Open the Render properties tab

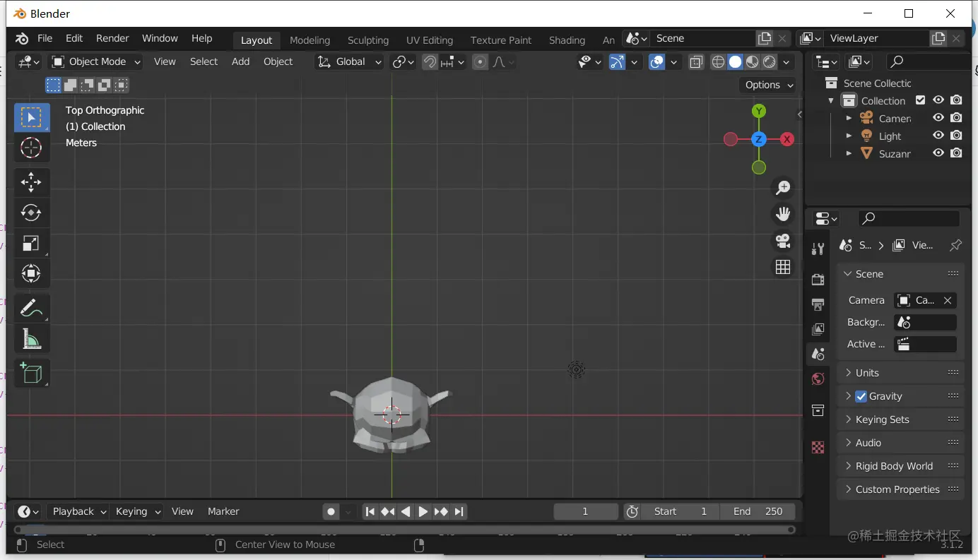click(818, 279)
